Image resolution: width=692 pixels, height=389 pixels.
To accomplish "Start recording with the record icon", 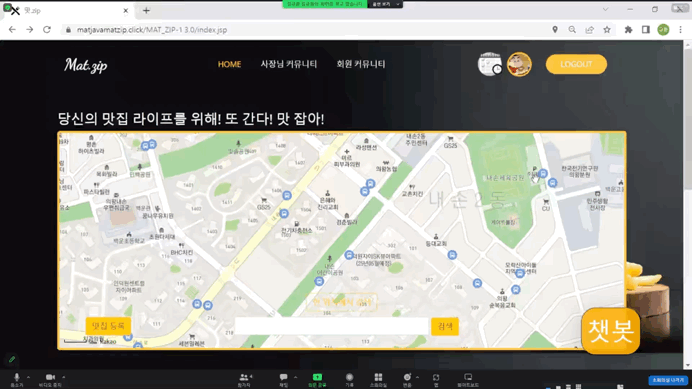I will point(349,379).
